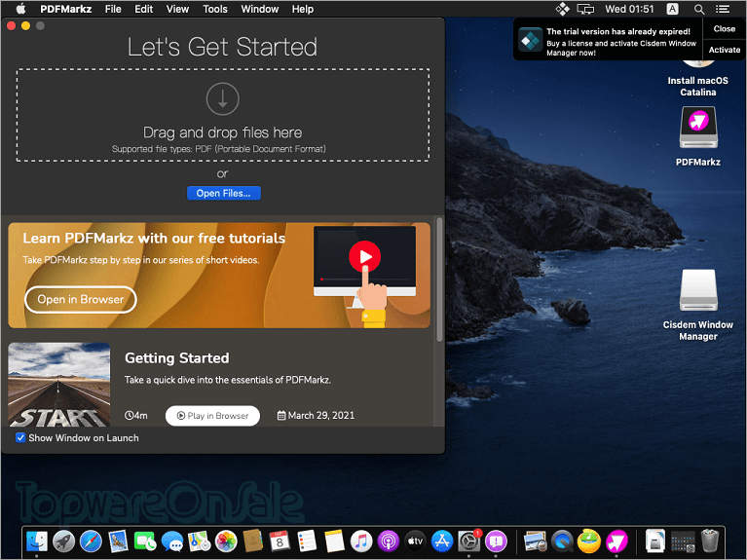Open Calendar from the Dock
Viewport: 747px width, 560px height.
pyautogui.click(x=280, y=541)
